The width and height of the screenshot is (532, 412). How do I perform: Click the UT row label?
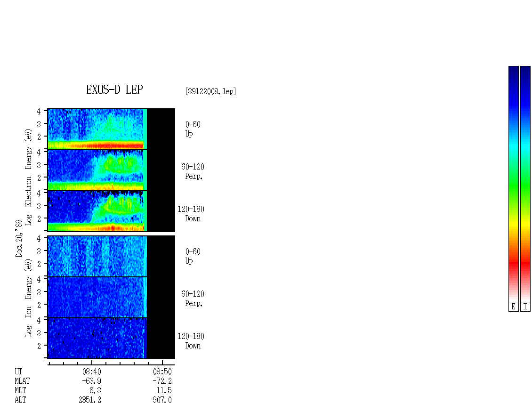click(18, 372)
